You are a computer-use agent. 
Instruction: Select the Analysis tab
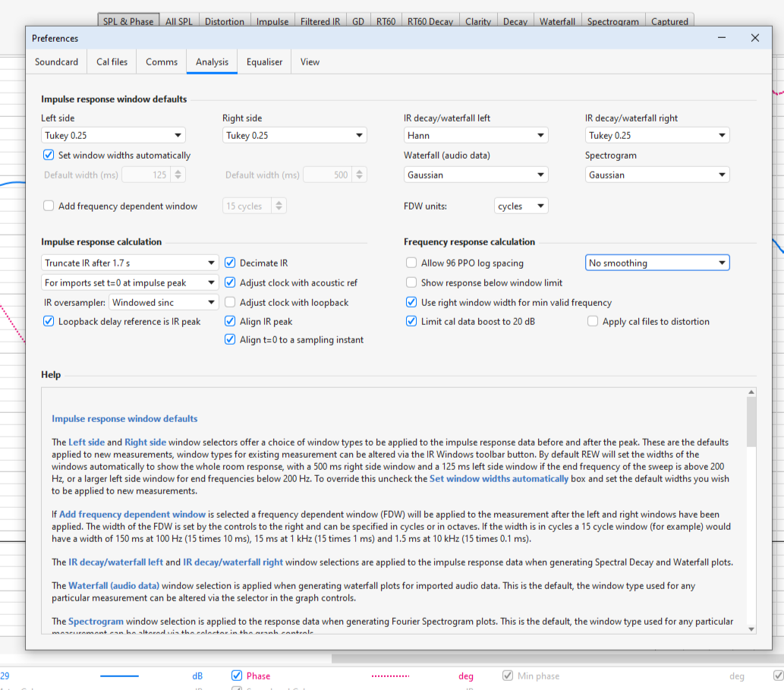pyautogui.click(x=212, y=62)
